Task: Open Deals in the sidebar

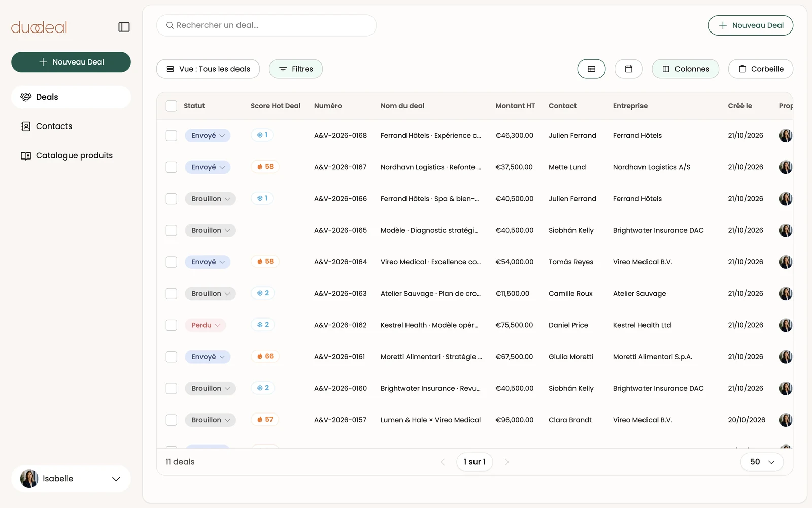Action: pos(71,97)
